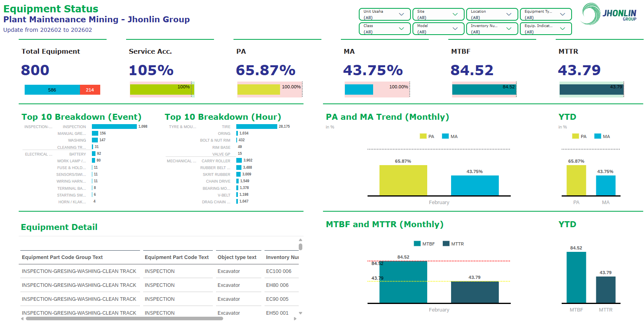Expand the Equip. Indicator filter dropdown

(x=546, y=29)
